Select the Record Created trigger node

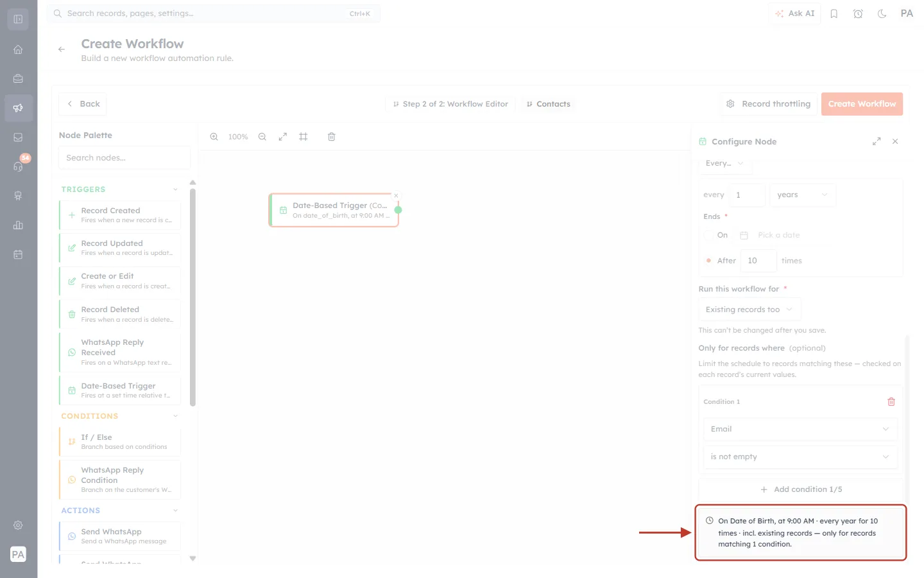coord(120,215)
